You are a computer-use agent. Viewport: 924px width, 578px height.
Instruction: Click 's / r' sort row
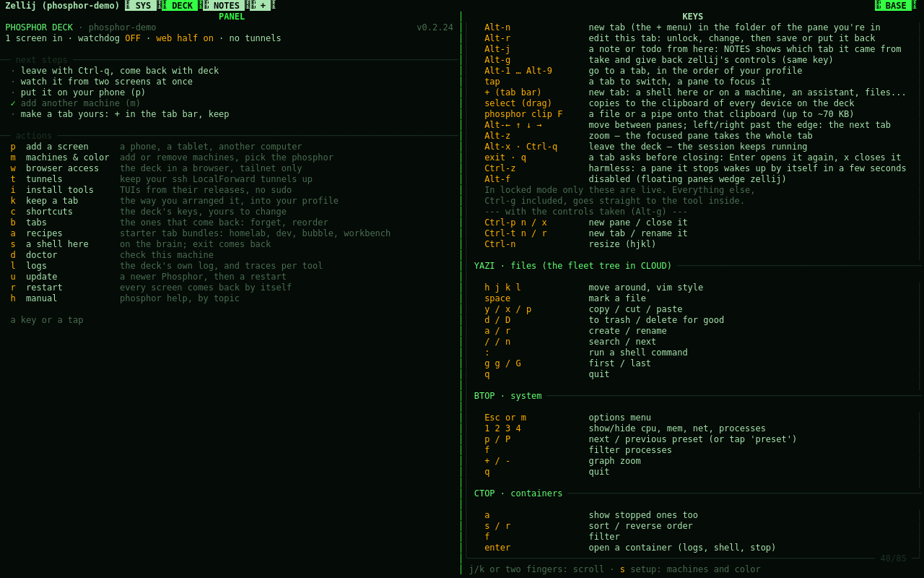point(588,526)
